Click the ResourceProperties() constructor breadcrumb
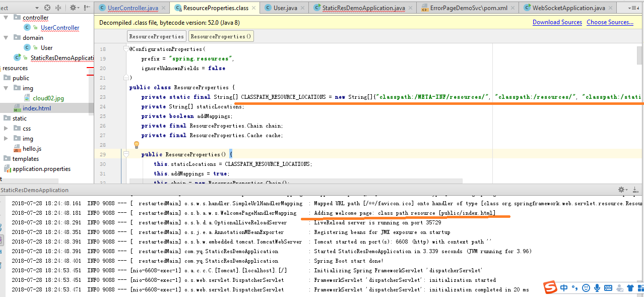644x297 pixels. (x=221, y=36)
